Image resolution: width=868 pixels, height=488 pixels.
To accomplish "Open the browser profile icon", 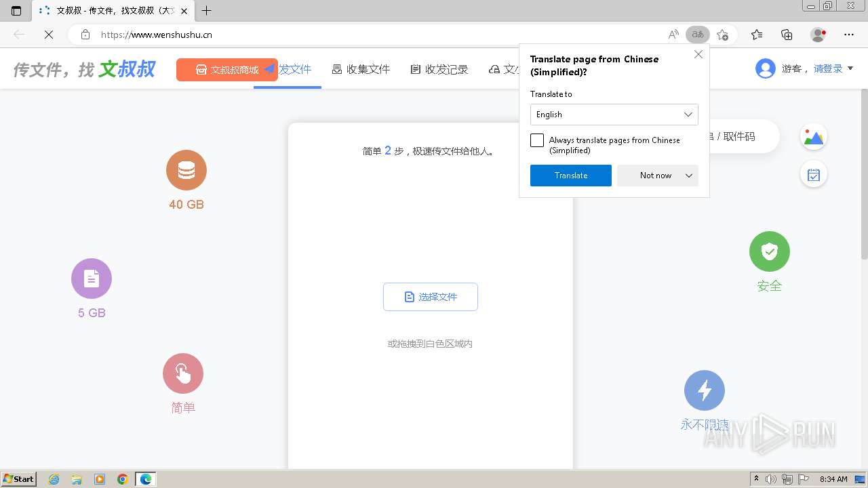I will (818, 35).
